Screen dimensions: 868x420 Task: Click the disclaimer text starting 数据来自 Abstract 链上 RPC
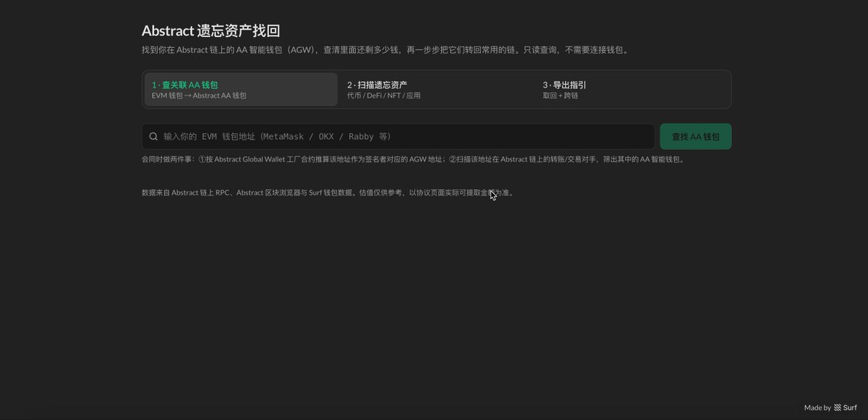[x=328, y=193]
